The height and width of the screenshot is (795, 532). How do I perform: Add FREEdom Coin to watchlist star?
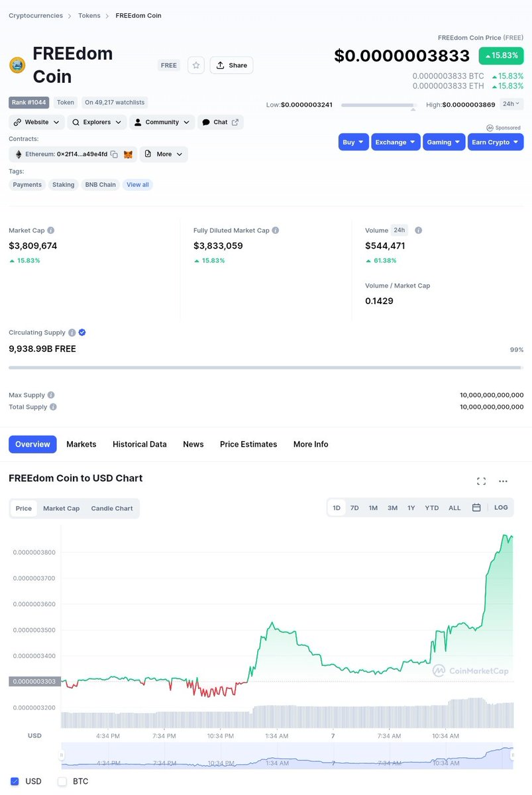pyautogui.click(x=195, y=65)
